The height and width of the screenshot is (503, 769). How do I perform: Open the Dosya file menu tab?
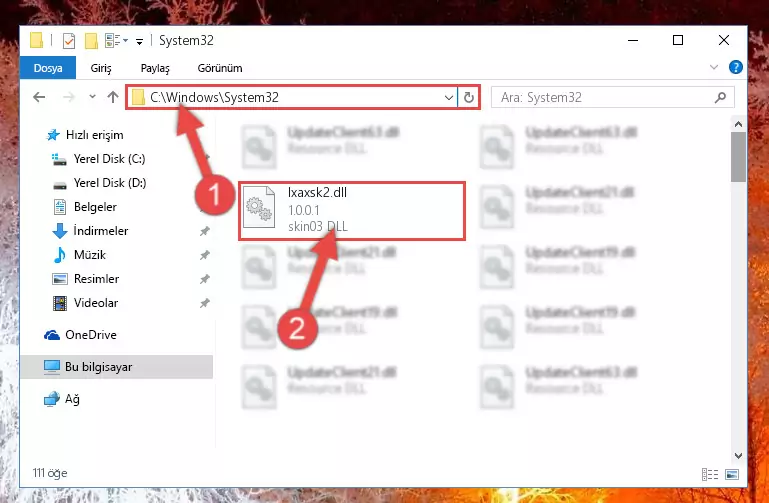tap(48, 68)
